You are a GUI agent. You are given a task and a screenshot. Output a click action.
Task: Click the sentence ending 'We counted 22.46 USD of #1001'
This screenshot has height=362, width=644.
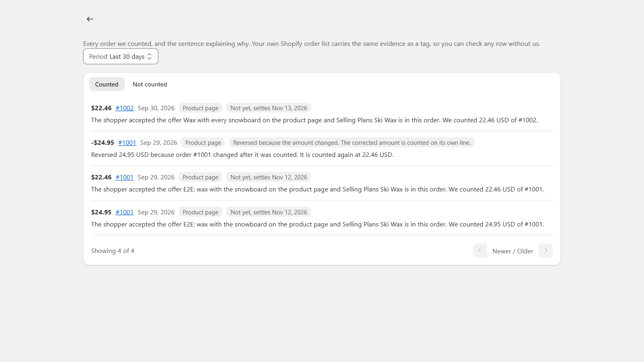(318, 189)
